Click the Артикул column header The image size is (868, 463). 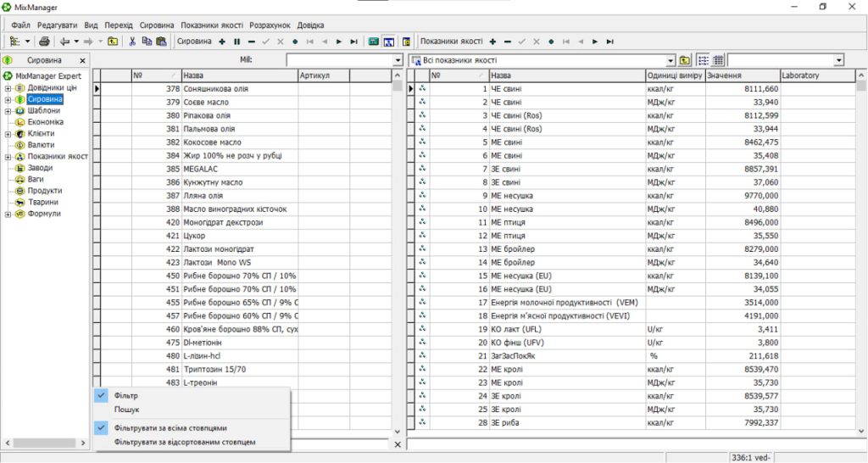[324, 75]
